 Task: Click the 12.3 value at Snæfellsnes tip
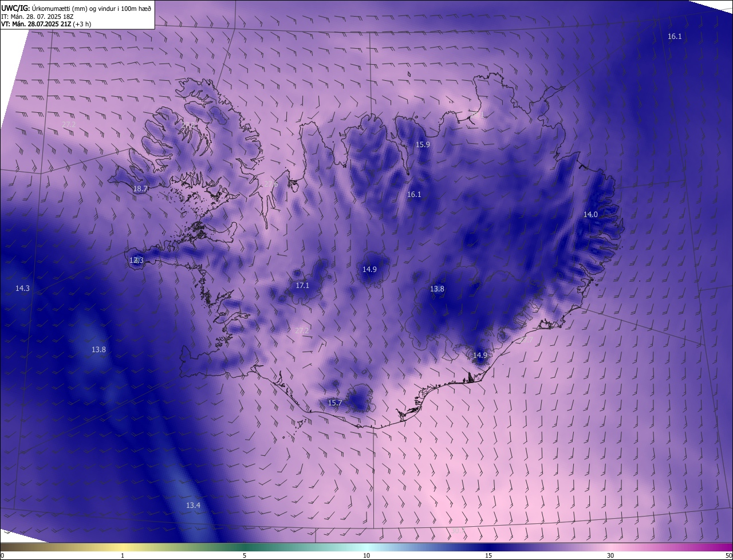pyautogui.click(x=136, y=260)
